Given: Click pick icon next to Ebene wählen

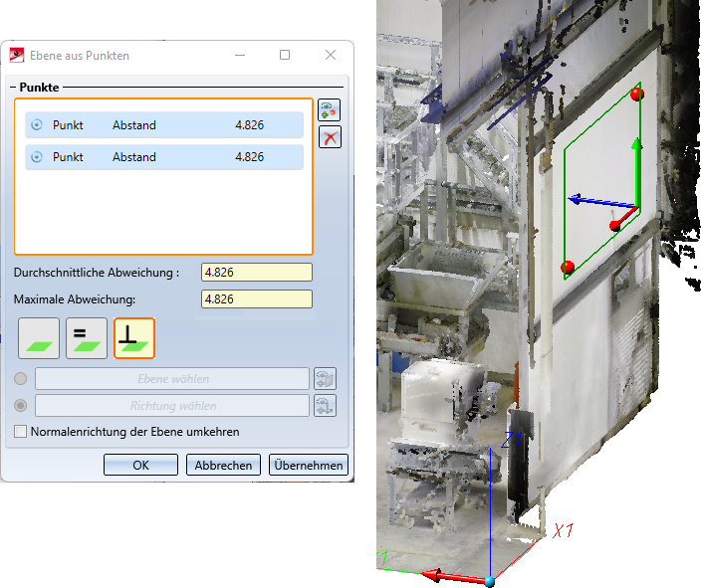Looking at the screenshot, I should click(x=326, y=379).
